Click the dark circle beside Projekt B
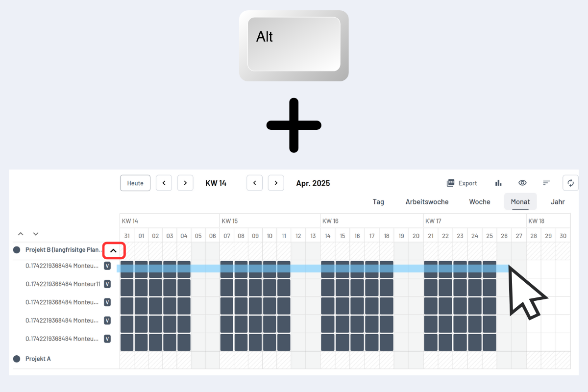Screen dimensions: 588x392 pyautogui.click(x=17, y=250)
